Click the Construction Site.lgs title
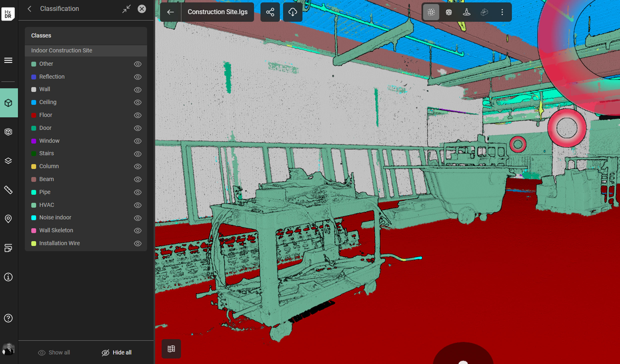This screenshot has width=620, height=364. (217, 12)
